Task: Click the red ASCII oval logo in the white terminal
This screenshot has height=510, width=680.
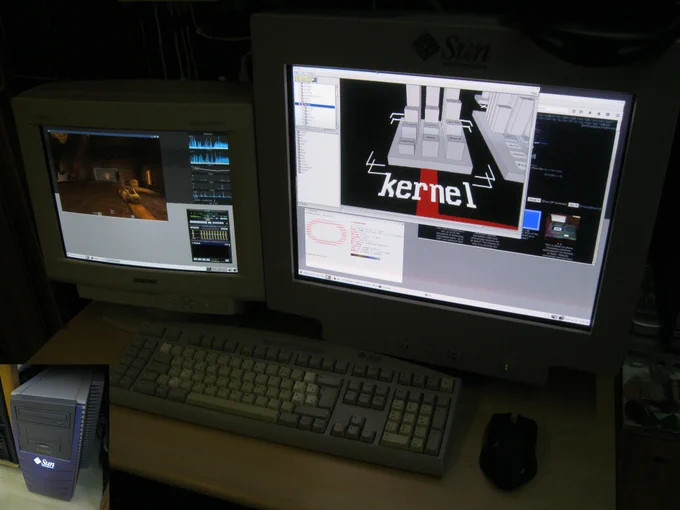Action: tap(327, 232)
